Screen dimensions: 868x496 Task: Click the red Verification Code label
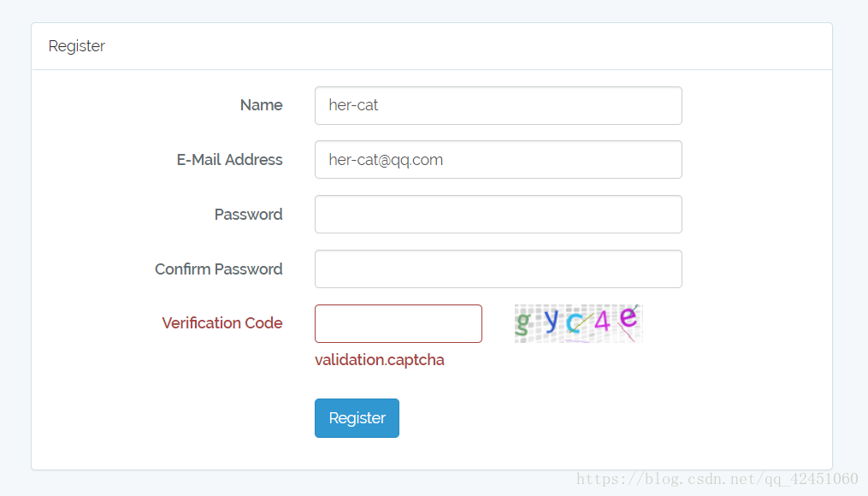(x=222, y=323)
